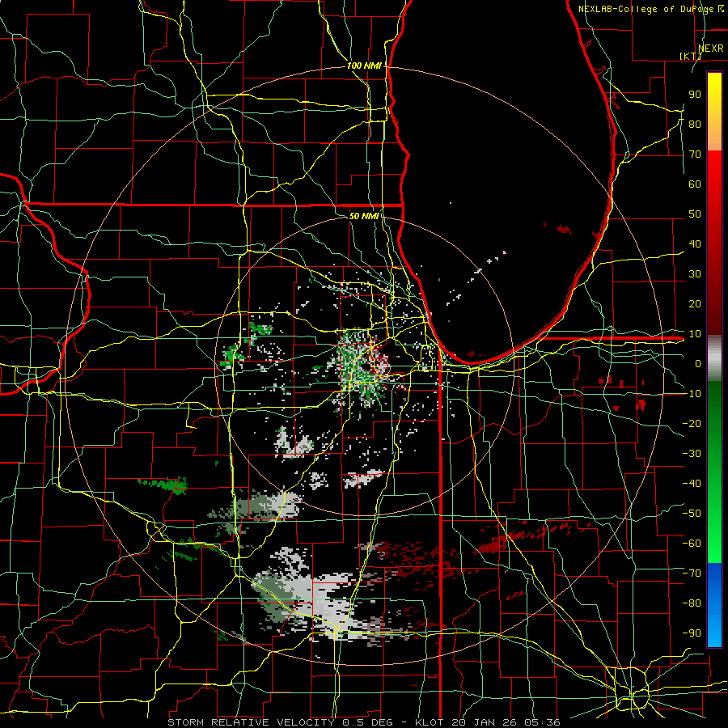The image size is (728, 728).
Task: Click the -70 value on velocity scale
Action: point(692,574)
